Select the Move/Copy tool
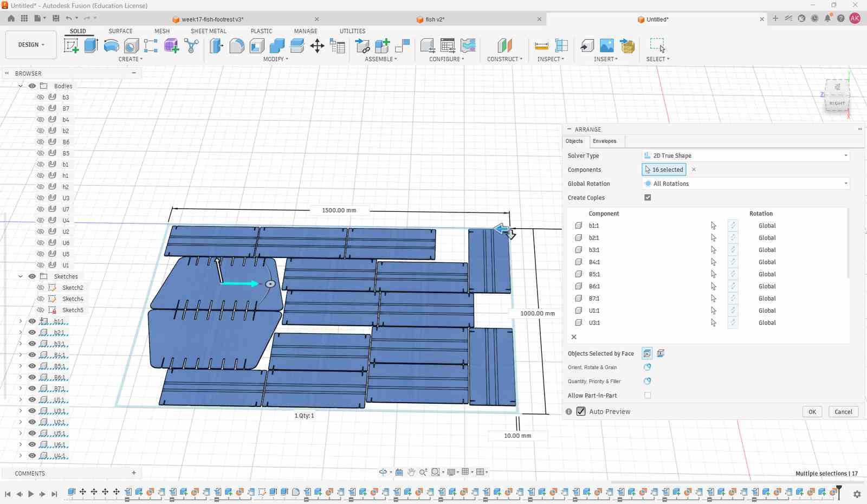Image resolution: width=867 pixels, height=504 pixels. pos(317,46)
